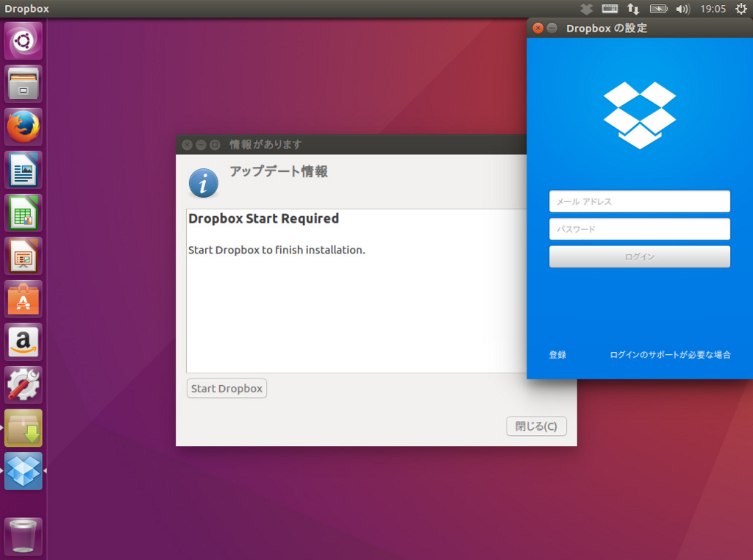753x560 pixels.
Task: Open ログインのサポートが必要な場合 help link
Action: (671, 355)
